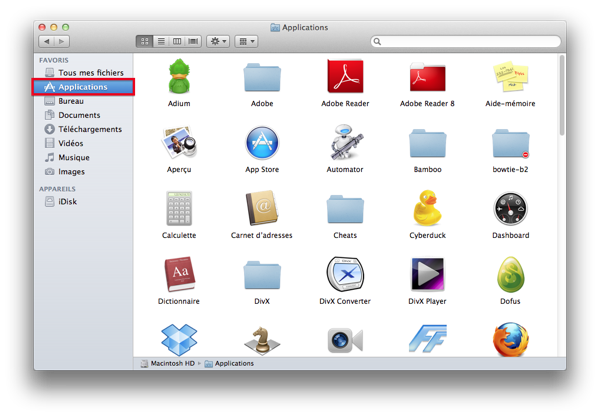600x417 pixels.
Task: Open iDisk under Appareils
Action: [83, 202]
